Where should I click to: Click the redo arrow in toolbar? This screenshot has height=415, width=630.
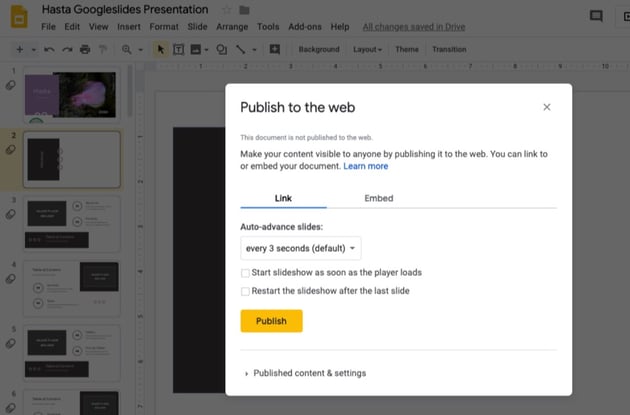tap(66, 49)
